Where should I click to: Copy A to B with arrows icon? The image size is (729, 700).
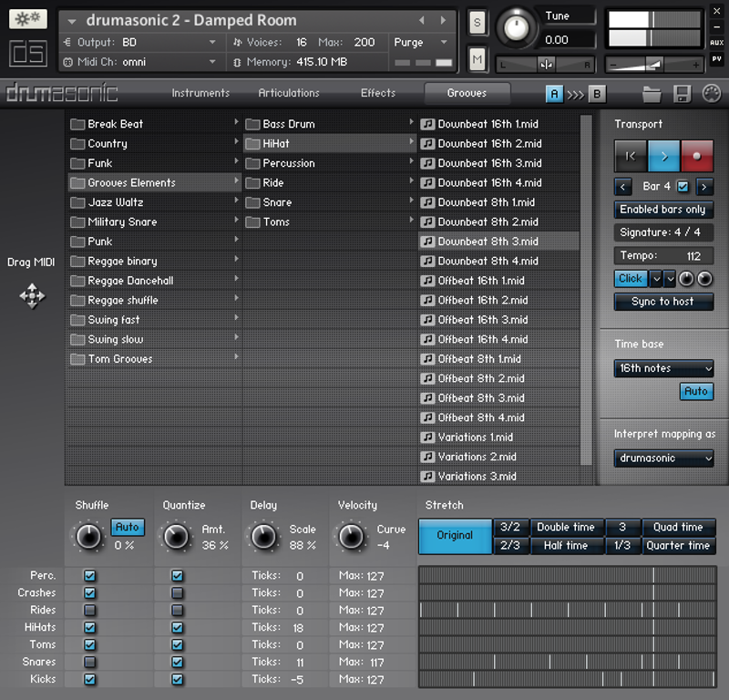click(x=576, y=95)
